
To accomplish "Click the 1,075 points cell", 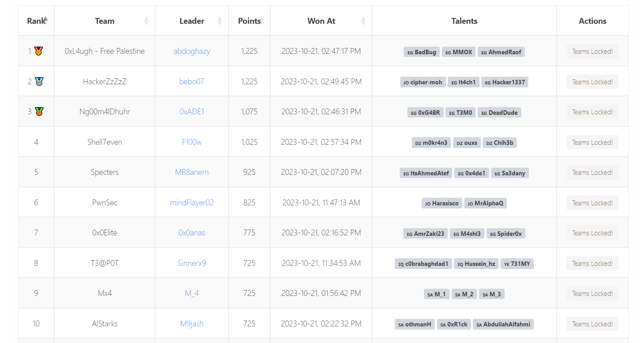I will (249, 112).
